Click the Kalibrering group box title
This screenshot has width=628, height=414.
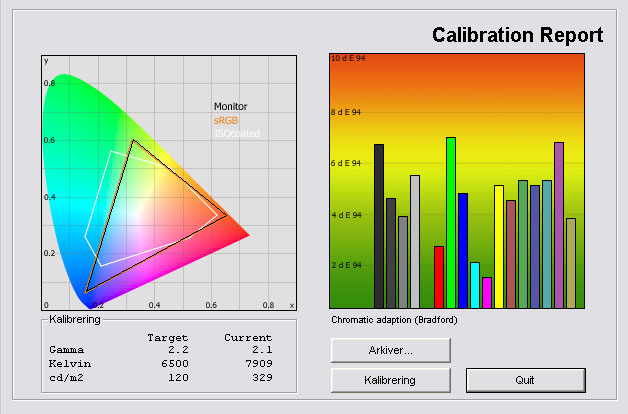point(75,320)
